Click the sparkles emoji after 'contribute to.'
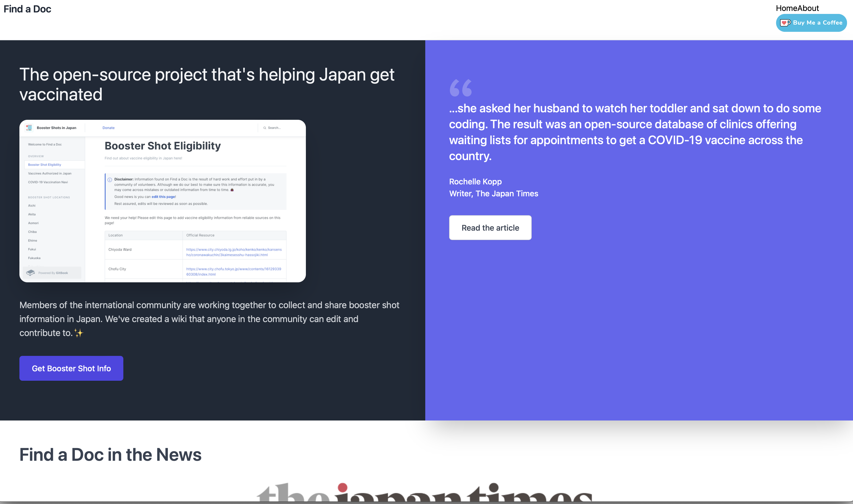 point(79,333)
